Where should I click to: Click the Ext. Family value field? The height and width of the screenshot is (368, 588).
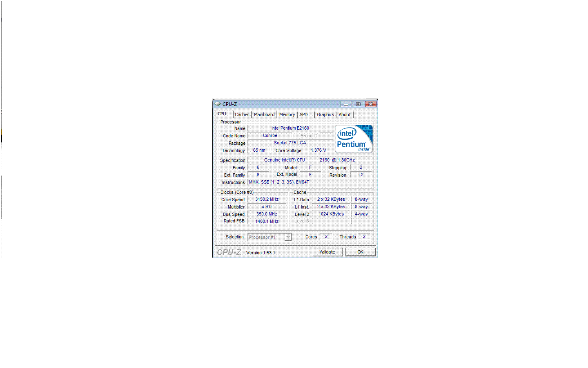pyautogui.click(x=258, y=175)
